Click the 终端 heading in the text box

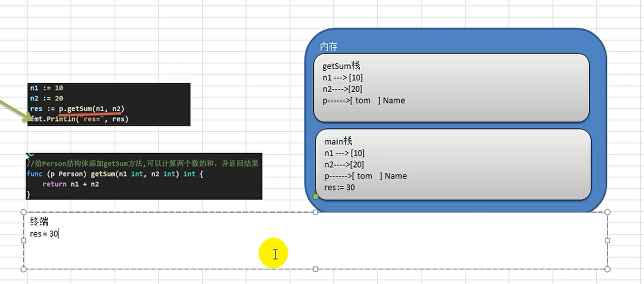point(39,222)
